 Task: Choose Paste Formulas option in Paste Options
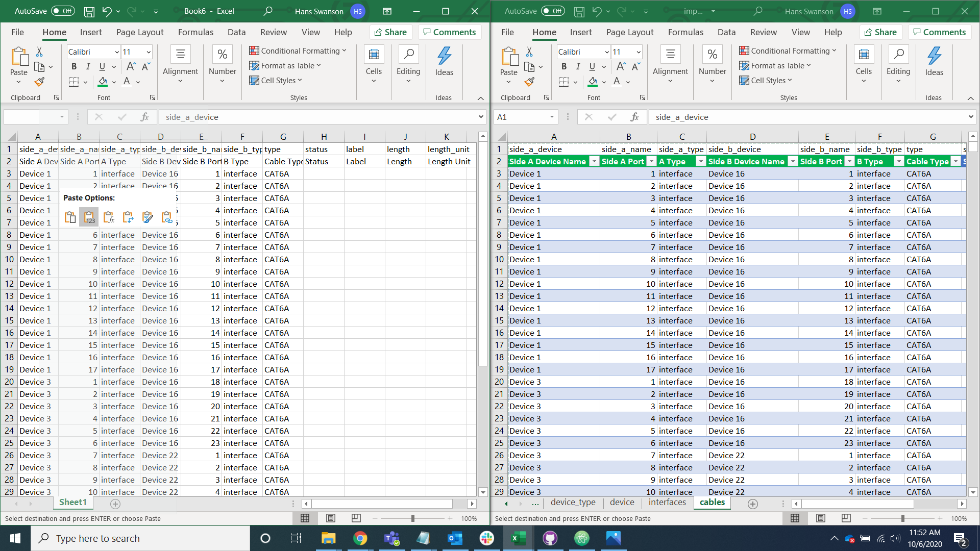tap(109, 217)
